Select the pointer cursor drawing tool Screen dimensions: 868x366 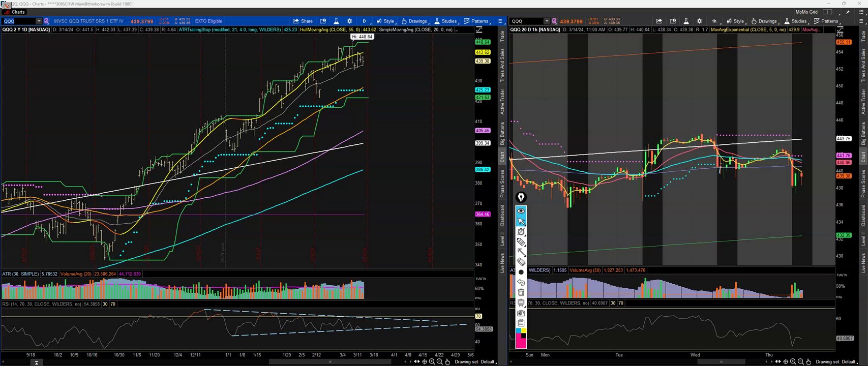(x=521, y=221)
